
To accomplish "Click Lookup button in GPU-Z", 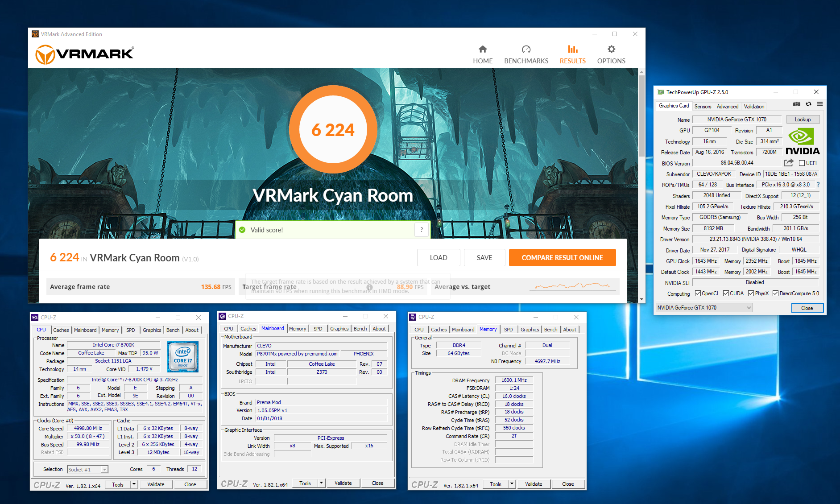I will (x=803, y=120).
